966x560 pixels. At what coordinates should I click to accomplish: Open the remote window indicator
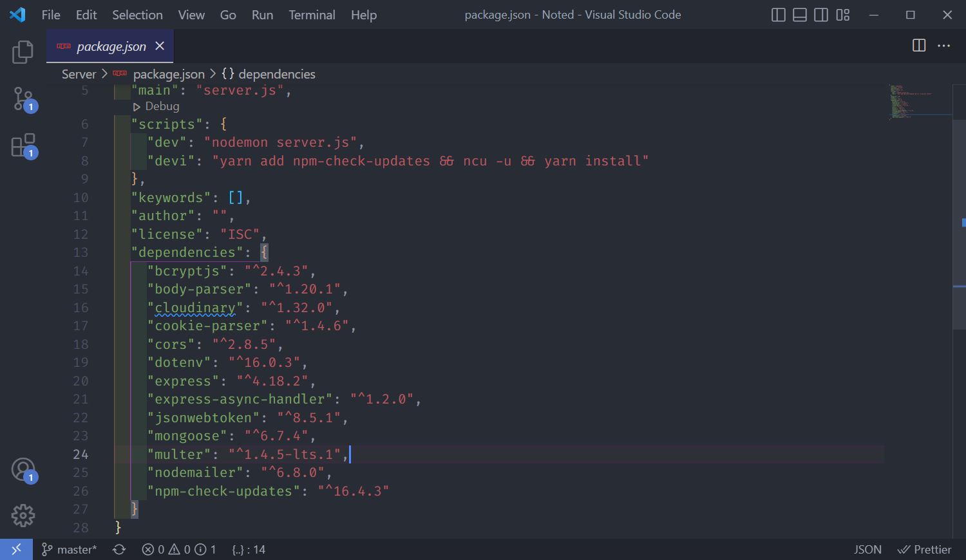click(16, 549)
